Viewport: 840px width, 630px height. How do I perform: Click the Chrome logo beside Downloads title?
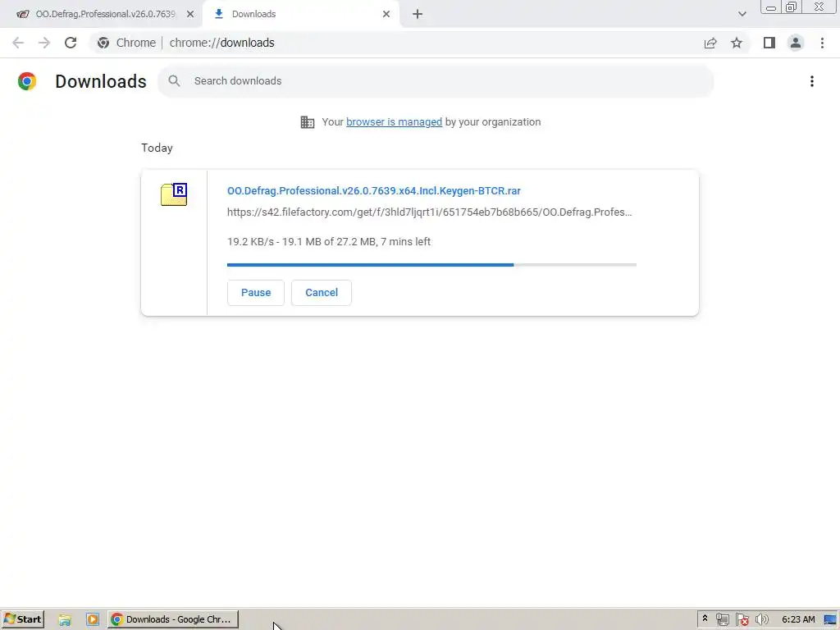click(27, 81)
